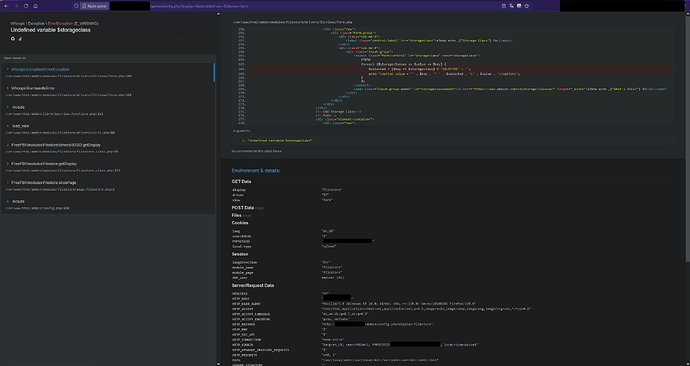This screenshot has height=366, width=690.
Task: Open reader view icon in address bar
Action: (x=504, y=6)
